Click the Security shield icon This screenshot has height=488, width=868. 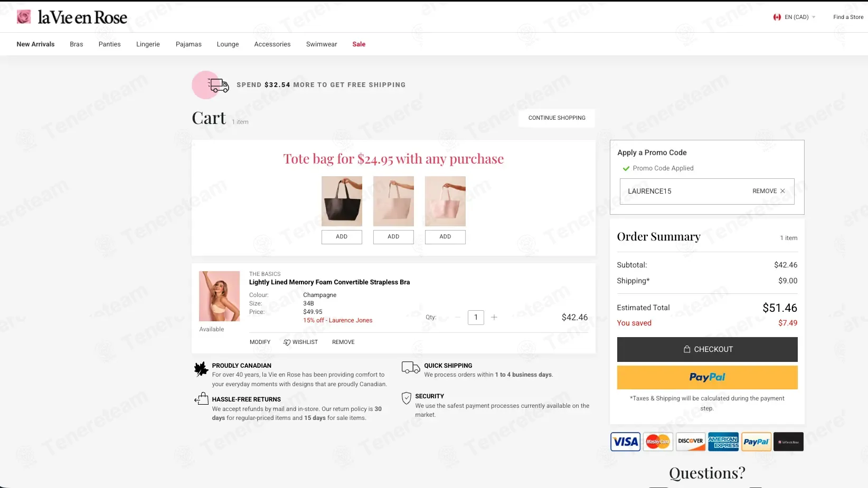(x=407, y=398)
